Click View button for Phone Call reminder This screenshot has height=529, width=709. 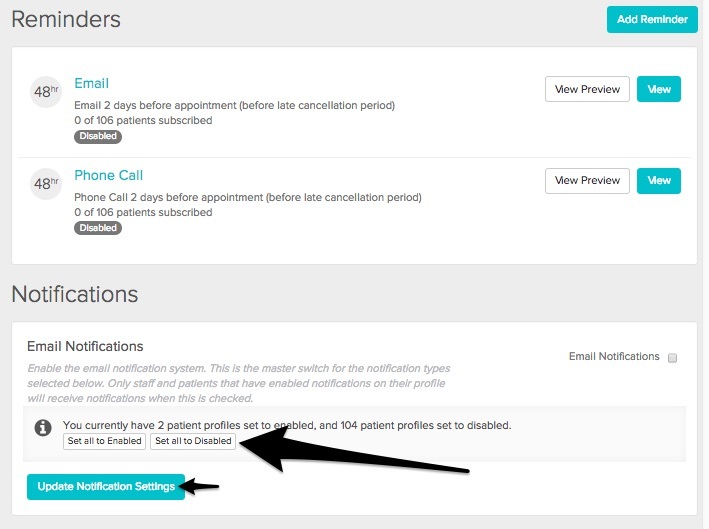[659, 181]
